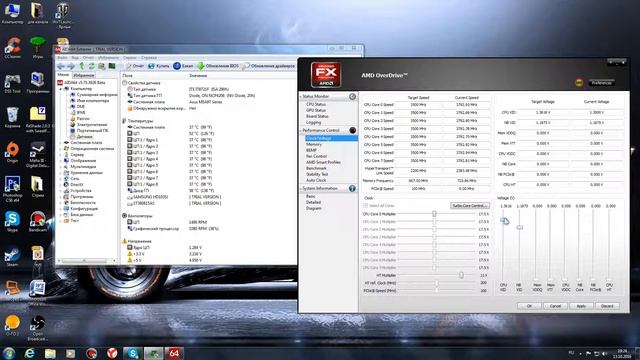Click Turbo Core Control button

click(x=470, y=206)
